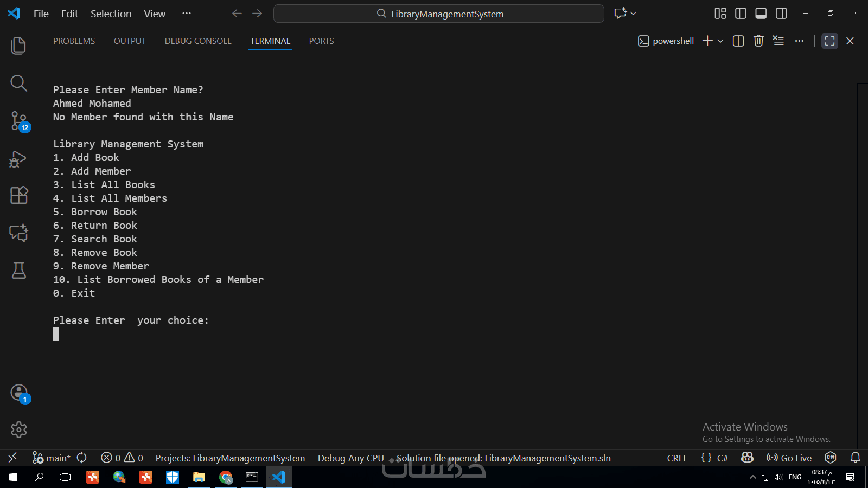Screen dimensions: 868x488
Task: Create a new terminal with plus icon
Action: click(707, 41)
